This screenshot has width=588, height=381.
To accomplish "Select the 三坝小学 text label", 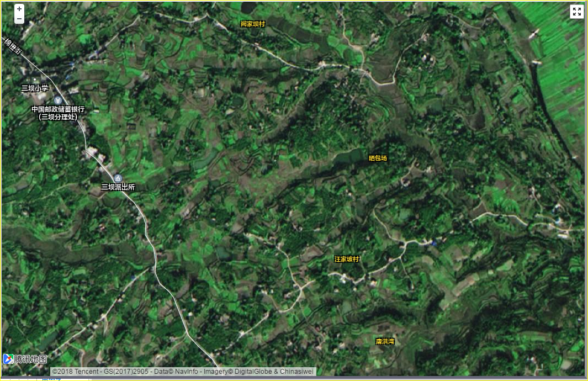I will [x=35, y=88].
